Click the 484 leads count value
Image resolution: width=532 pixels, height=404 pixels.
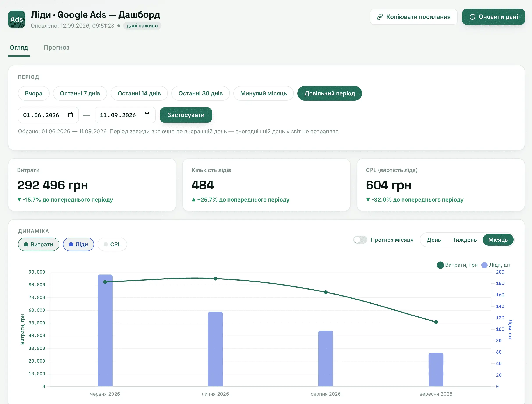(202, 185)
